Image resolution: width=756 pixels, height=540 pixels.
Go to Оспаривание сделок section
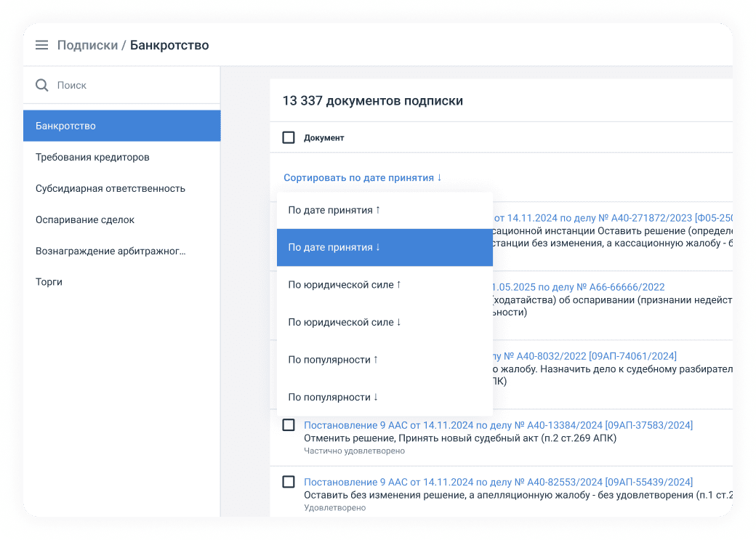(85, 219)
